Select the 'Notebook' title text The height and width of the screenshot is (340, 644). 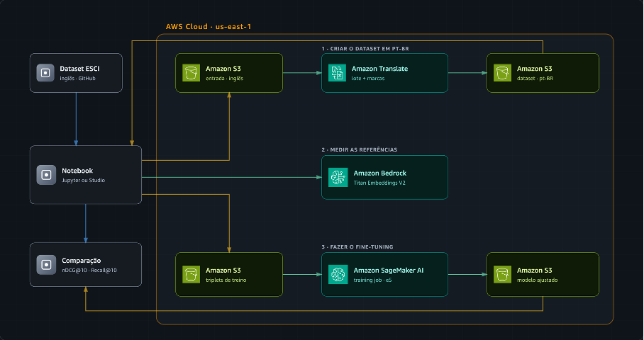[77, 171]
